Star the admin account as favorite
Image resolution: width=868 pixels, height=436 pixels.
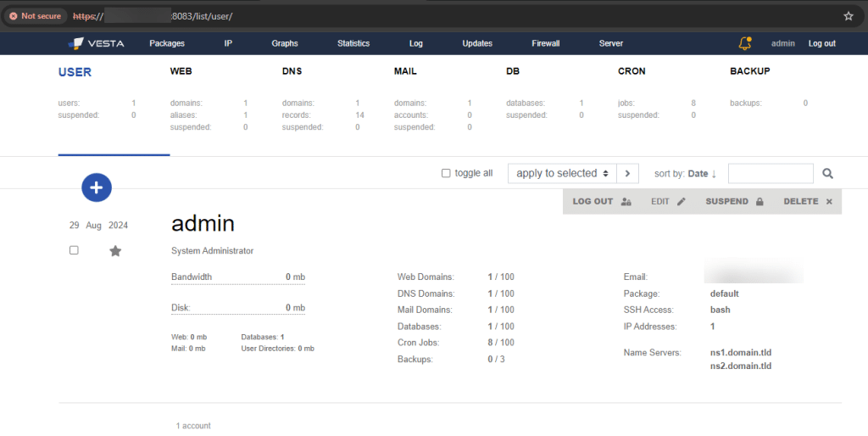(x=115, y=251)
